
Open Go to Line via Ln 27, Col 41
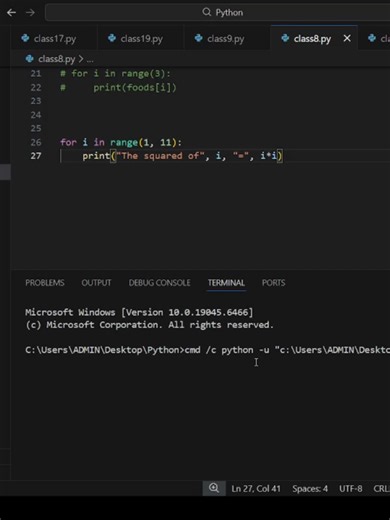pos(256,489)
